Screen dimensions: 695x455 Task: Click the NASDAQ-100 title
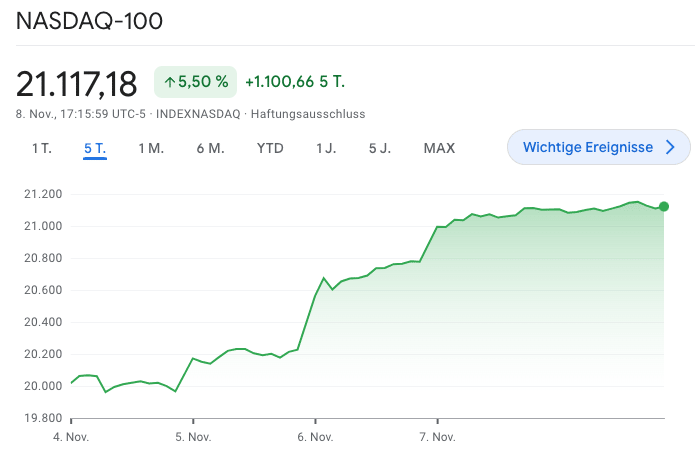[90, 21]
